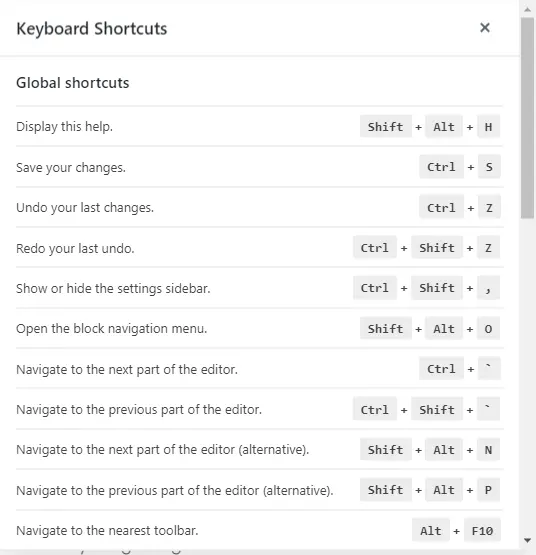This screenshot has height=555, width=536.
Task: Click 'Show or hide the settings sidebar.' text
Action: tap(113, 288)
